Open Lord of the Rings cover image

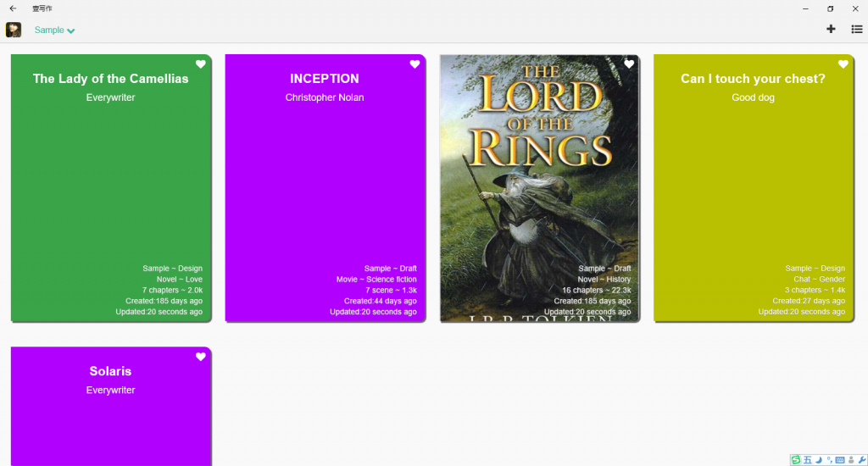coord(540,188)
